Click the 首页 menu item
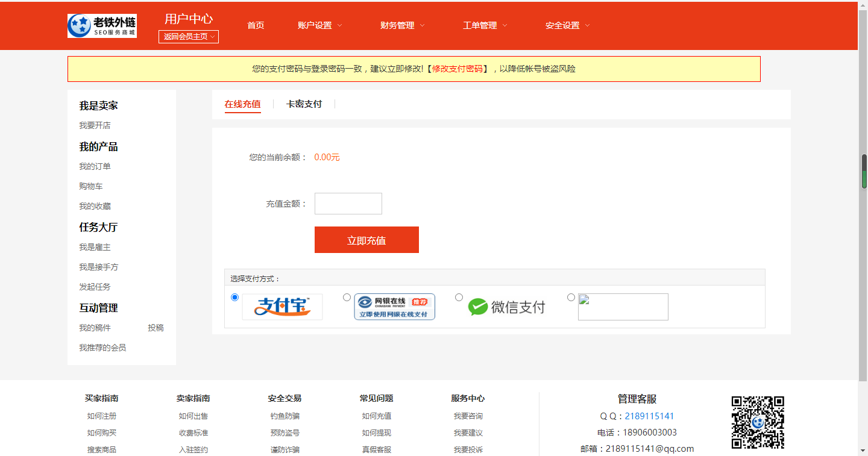This screenshot has height=456, width=868. coord(255,25)
